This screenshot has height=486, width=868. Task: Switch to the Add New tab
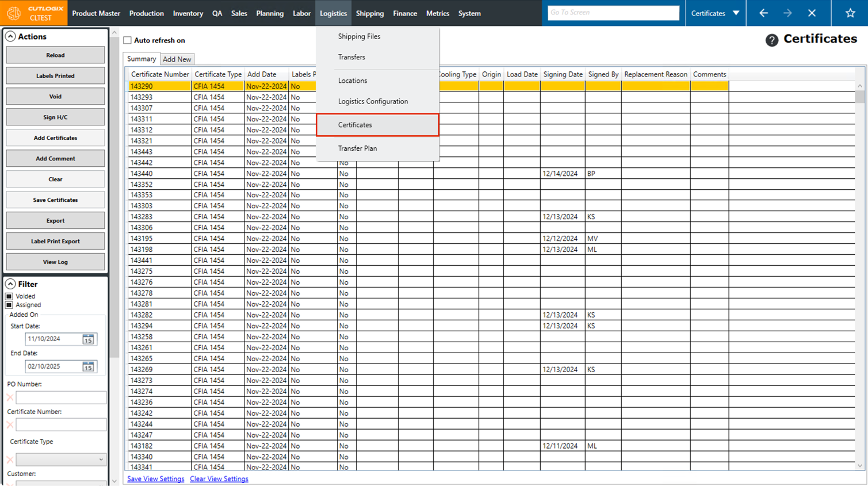177,59
